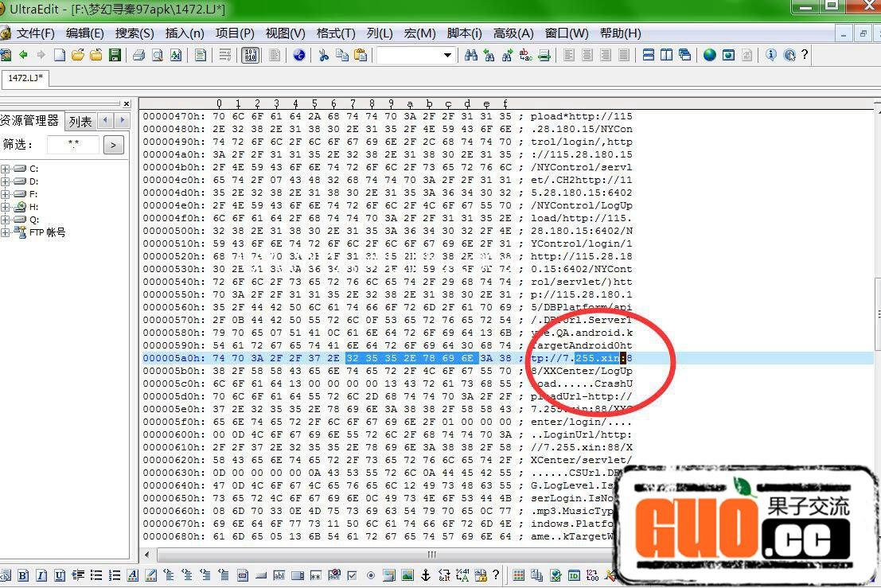Switch to the 列表 tab
Image resolution: width=881 pixels, height=588 pixels.
(80, 121)
